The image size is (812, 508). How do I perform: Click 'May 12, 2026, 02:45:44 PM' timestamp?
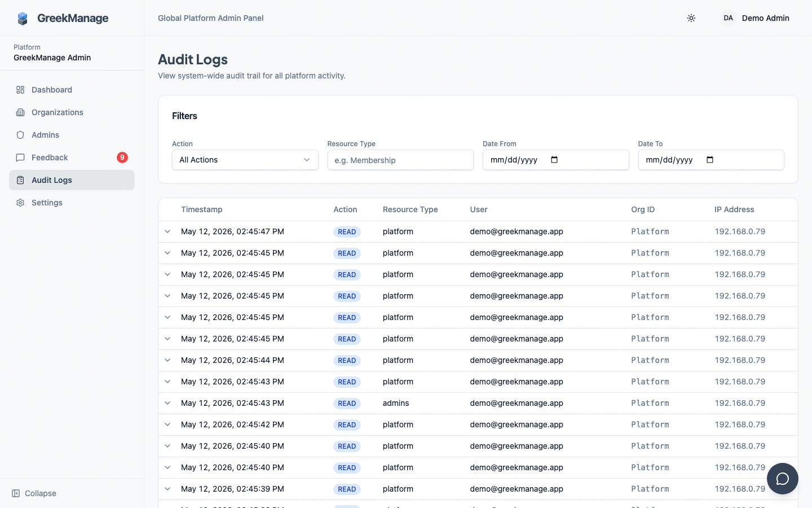232,360
